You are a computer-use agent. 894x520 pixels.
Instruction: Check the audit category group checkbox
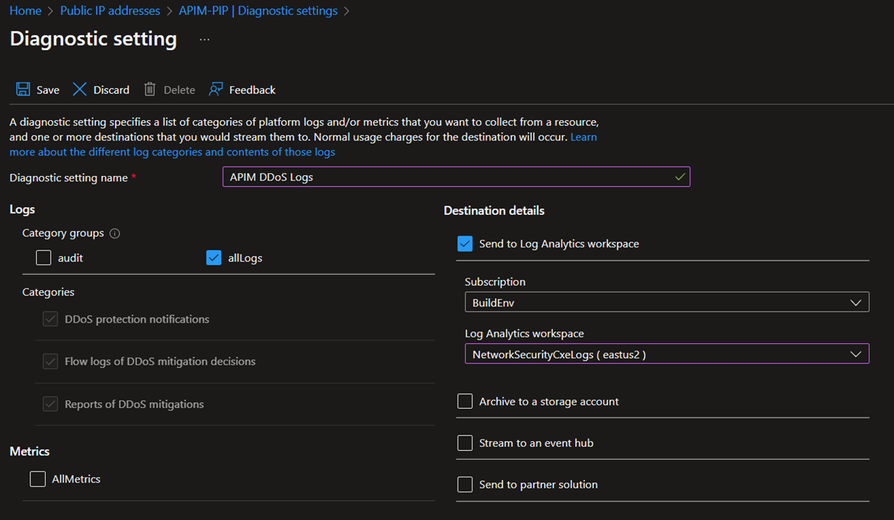pyautogui.click(x=43, y=258)
